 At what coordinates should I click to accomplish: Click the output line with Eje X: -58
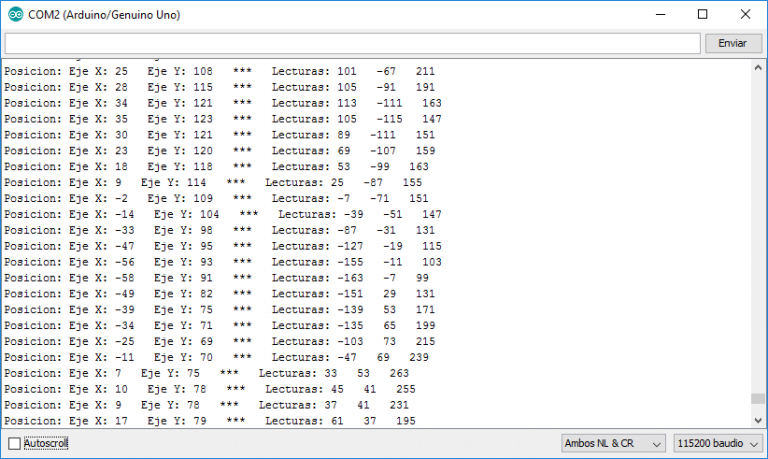click(220, 278)
